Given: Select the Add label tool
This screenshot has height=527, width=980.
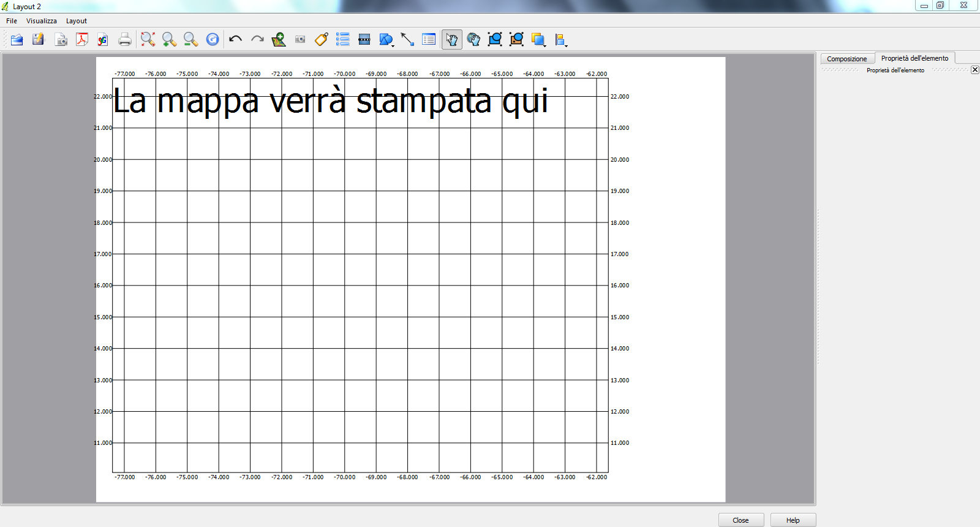Looking at the screenshot, I should pos(322,40).
